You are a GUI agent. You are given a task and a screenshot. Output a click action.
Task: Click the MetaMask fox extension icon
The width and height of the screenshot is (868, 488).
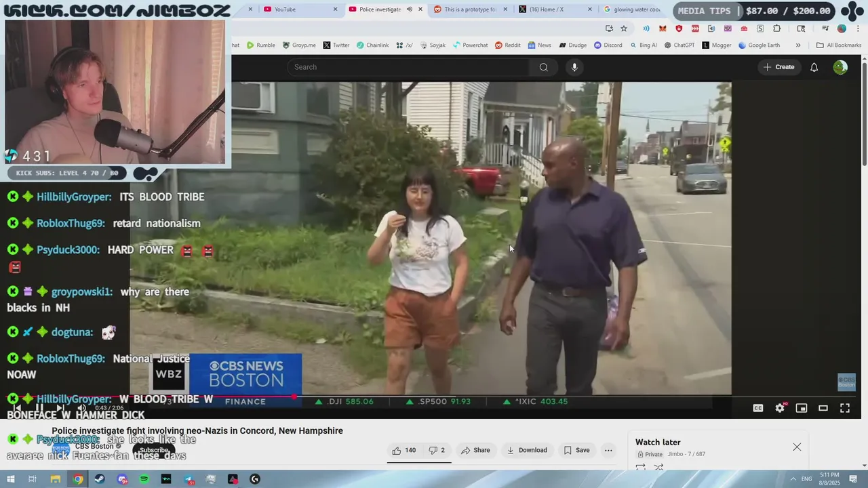pos(663,28)
